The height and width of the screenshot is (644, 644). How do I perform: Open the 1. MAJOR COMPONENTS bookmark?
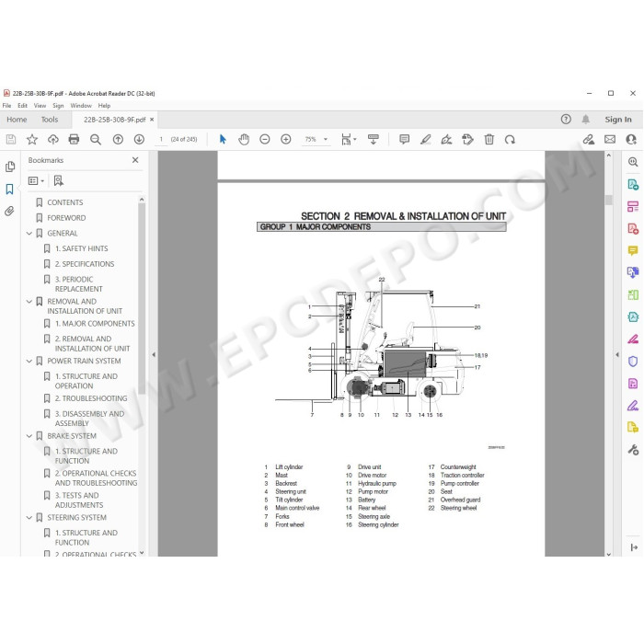tap(95, 324)
